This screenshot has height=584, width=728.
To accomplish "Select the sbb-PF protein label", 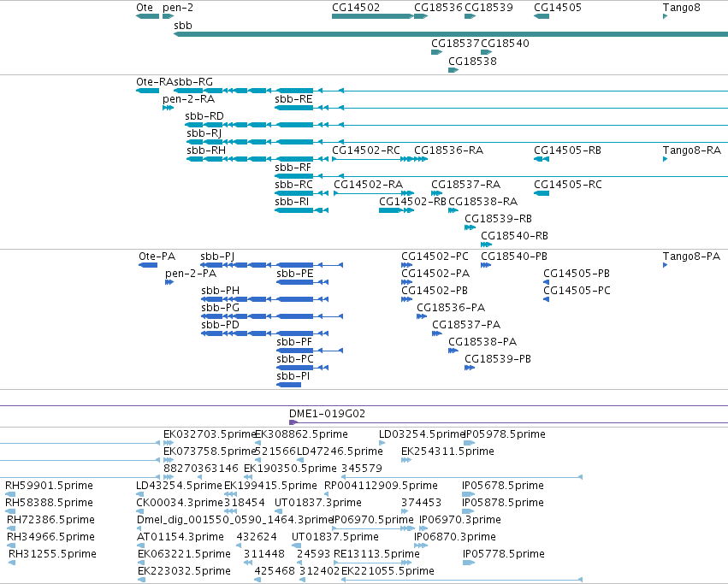I will (x=294, y=342).
